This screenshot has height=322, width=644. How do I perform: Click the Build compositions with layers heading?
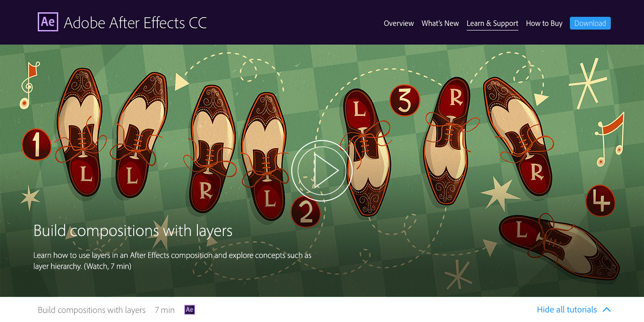click(x=133, y=231)
